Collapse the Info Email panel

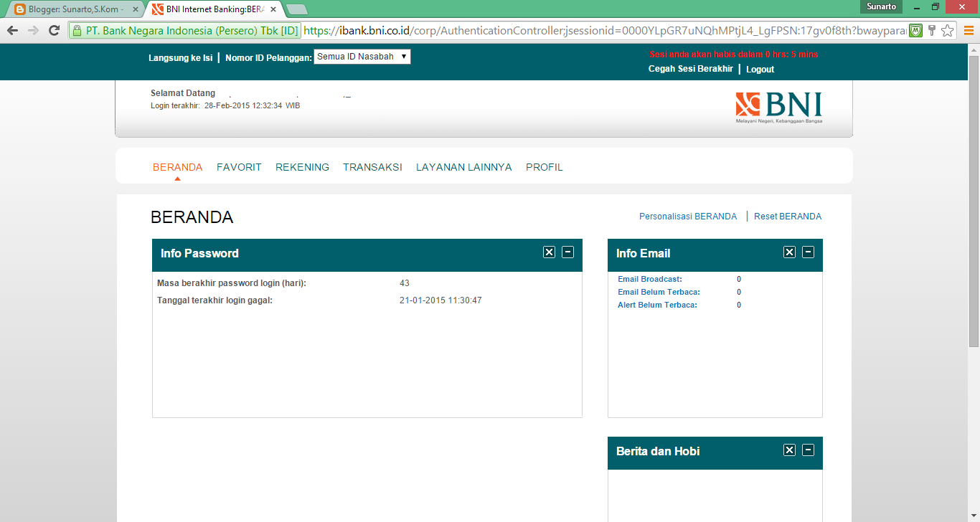(808, 252)
